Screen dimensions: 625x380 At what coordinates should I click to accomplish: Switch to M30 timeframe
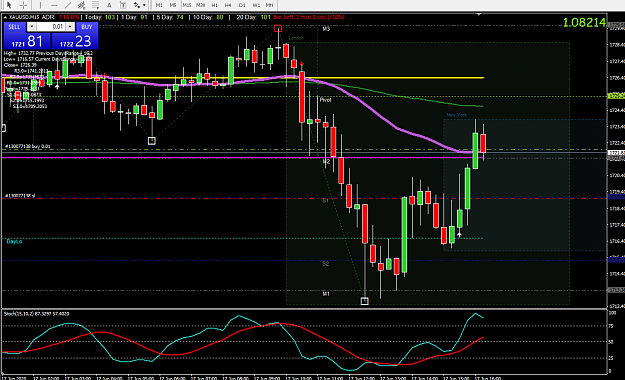click(x=200, y=5)
